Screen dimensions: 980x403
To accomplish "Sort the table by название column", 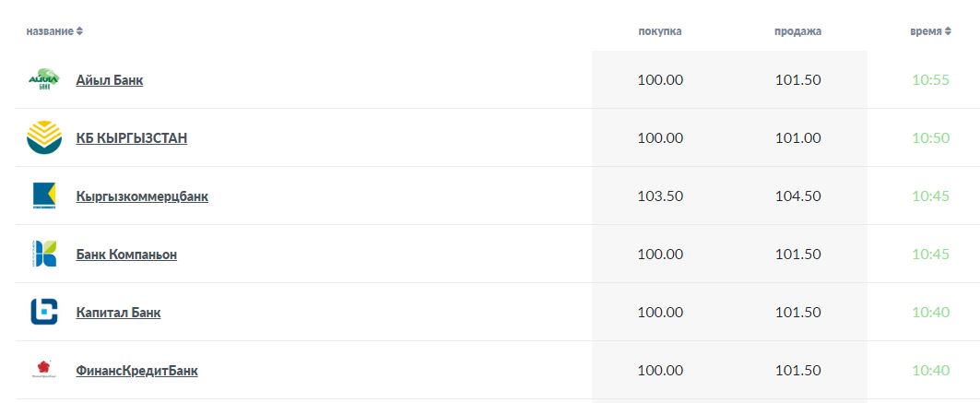I will [x=54, y=31].
